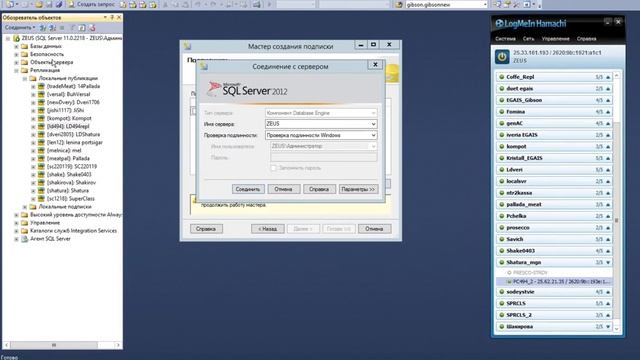Viewport: 640px width, 360px height.
Task: Open Hamachi Справка menu
Action: pyautogui.click(x=587, y=39)
